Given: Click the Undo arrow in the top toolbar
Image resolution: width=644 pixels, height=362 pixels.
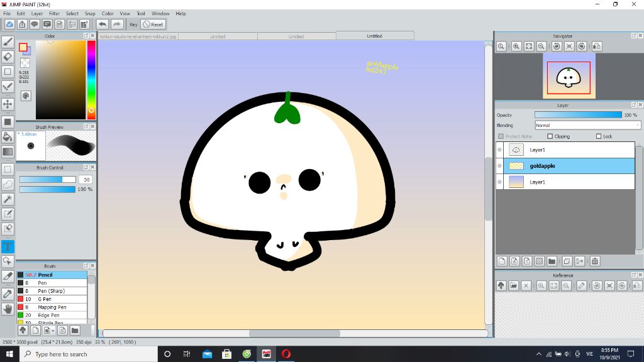Looking at the screenshot, I should [x=103, y=25].
